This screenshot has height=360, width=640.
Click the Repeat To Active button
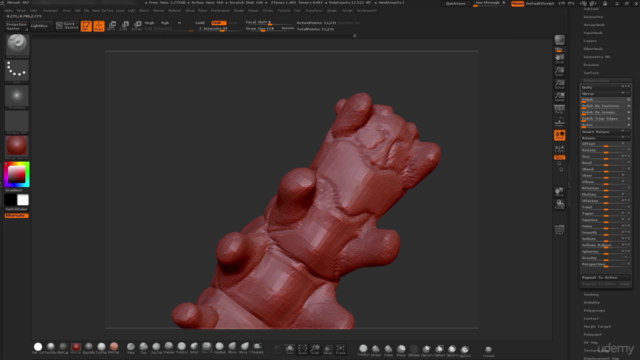pyautogui.click(x=606, y=278)
